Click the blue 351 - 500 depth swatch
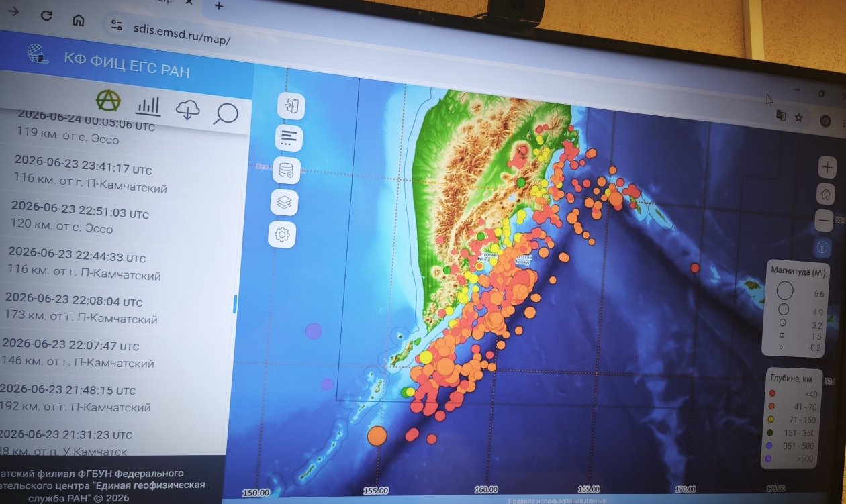This screenshot has width=846, height=504. (769, 446)
